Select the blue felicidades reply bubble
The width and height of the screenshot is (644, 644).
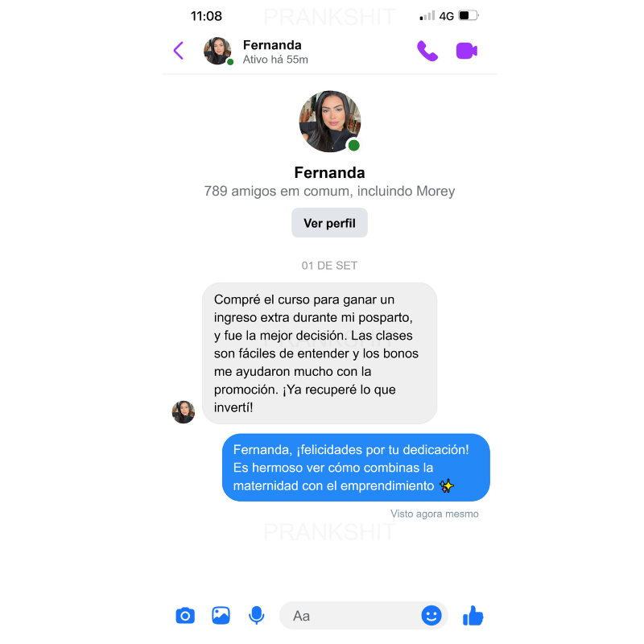click(x=356, y=468)
